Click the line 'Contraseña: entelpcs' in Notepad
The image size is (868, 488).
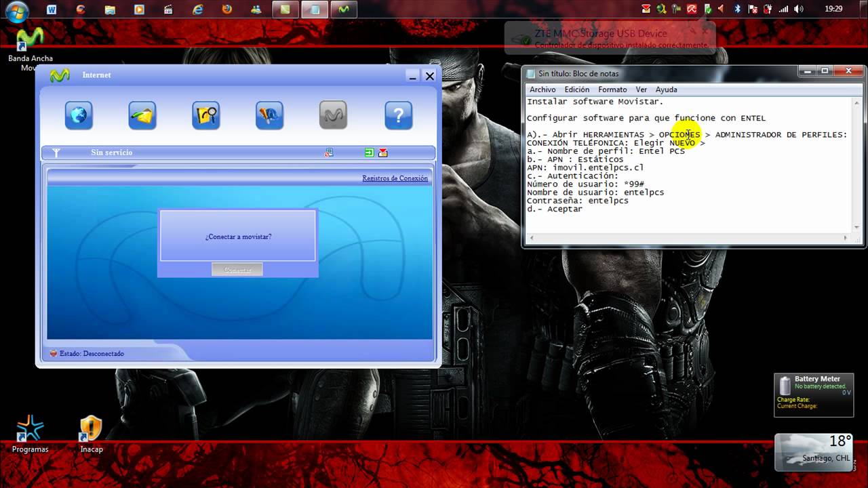tap(578, 201)
